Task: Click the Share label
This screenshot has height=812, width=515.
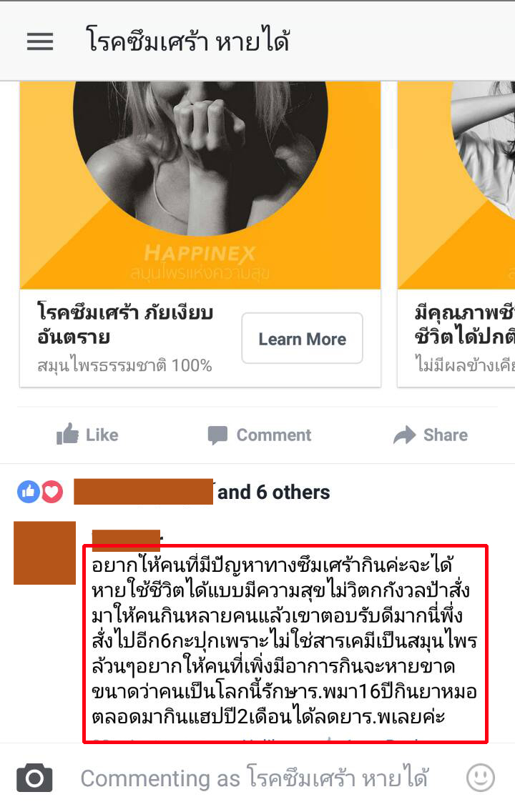Action: pos(446,435)
